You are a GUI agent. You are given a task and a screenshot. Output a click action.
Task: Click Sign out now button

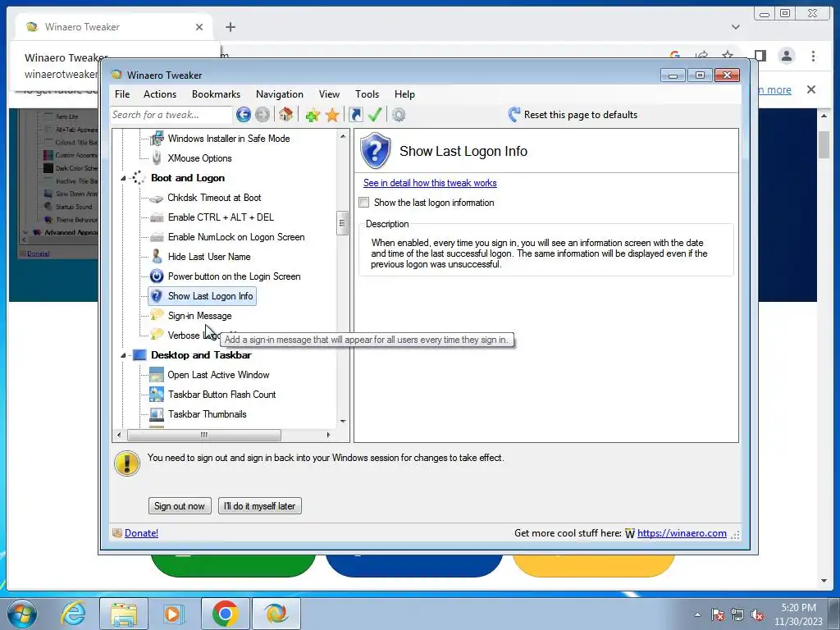(180, 505)
